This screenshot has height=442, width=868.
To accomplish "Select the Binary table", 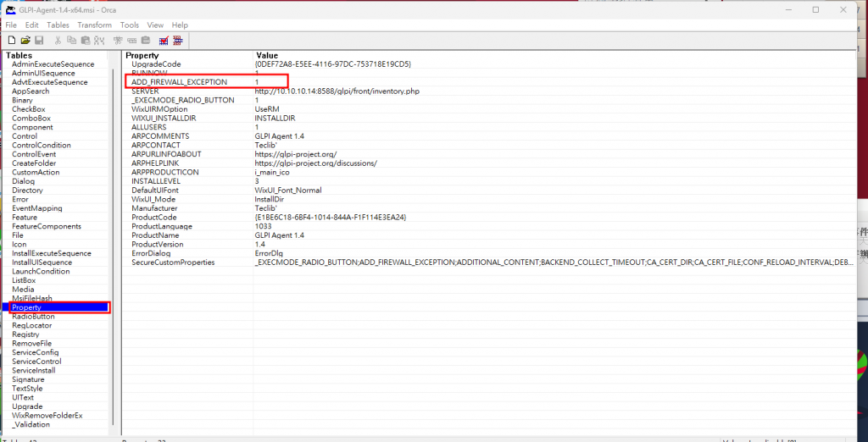I will pyautogui.click(x=22, y=100).
